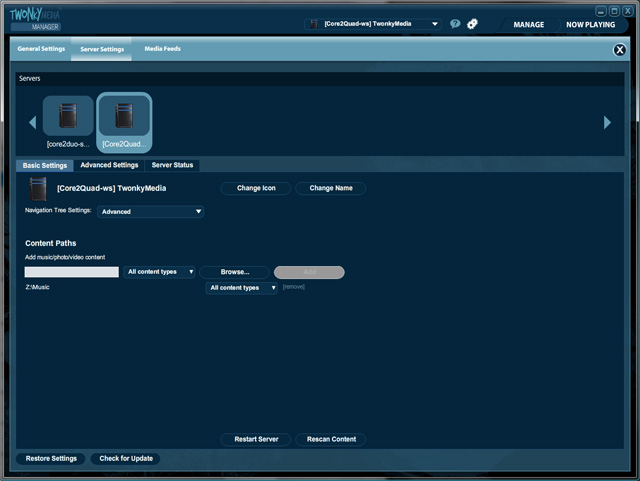Click the Rescan Content button
The width and height of the screenshot is (640, 481).
coord(331,439)
